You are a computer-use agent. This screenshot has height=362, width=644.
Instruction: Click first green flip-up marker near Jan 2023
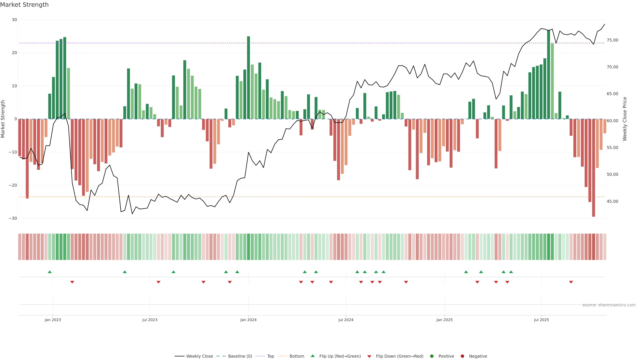pyautogui.click(x=50, y=272)
